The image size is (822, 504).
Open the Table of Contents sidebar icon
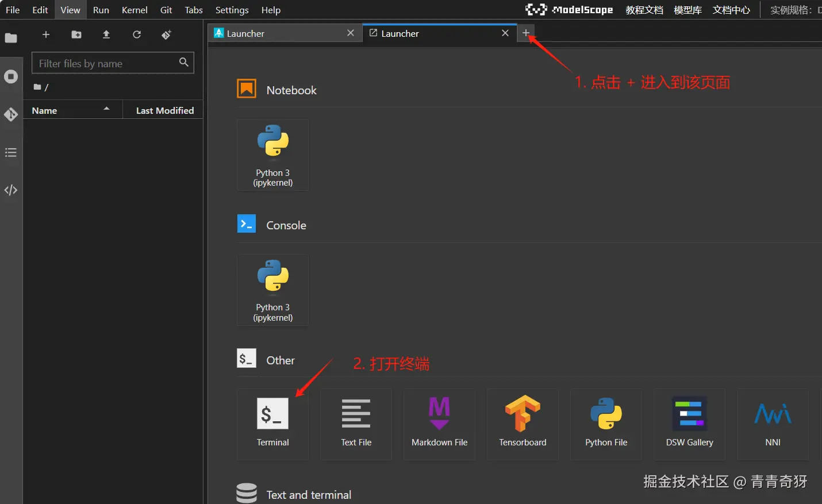pos(11,152)
